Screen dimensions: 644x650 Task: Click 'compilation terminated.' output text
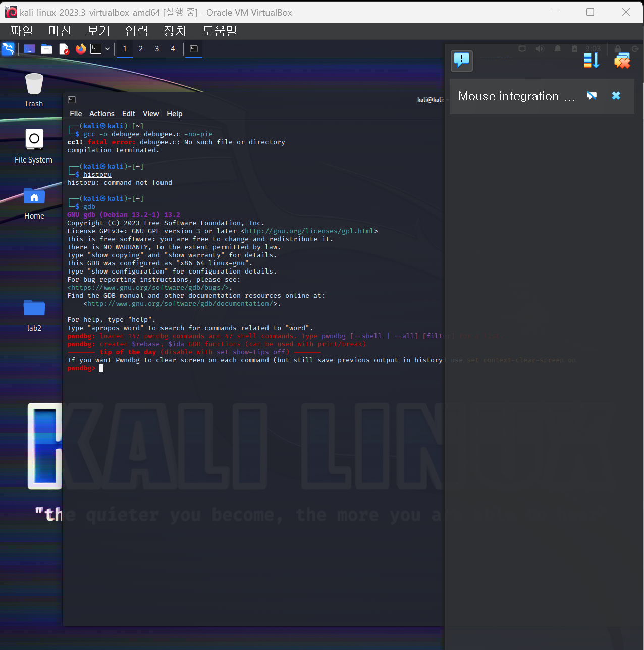coord(114,150)
